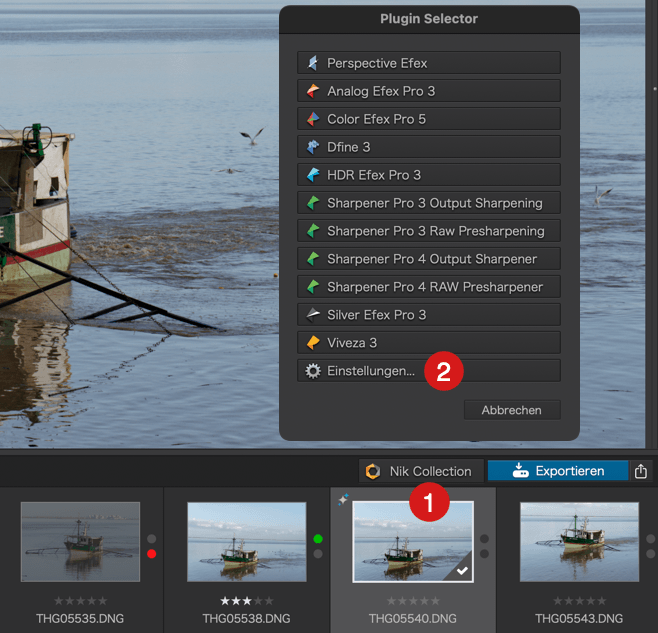
Task: Open Sharpener Pro 4 Output Sharpener
Action: tap(429, 259)
